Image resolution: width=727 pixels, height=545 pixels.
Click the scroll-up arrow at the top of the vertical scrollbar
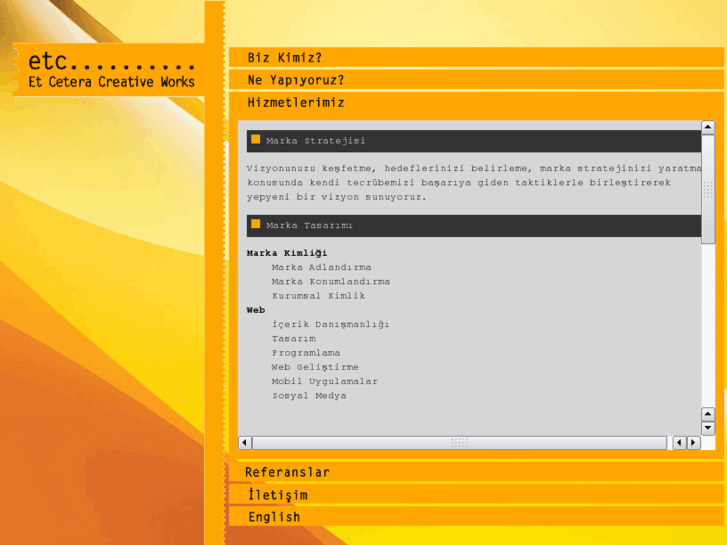[x=708, y=127]
